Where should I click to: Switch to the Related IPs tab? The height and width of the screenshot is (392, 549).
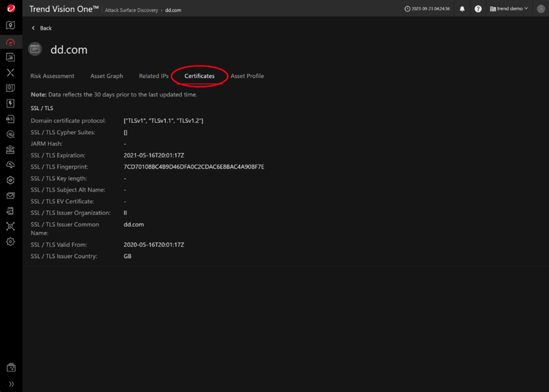click(x=154, y=76)
